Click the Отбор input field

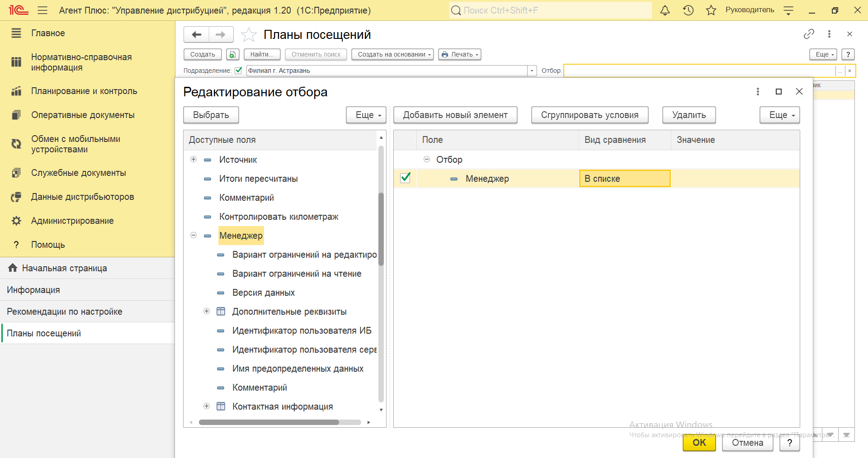[699, 71]
